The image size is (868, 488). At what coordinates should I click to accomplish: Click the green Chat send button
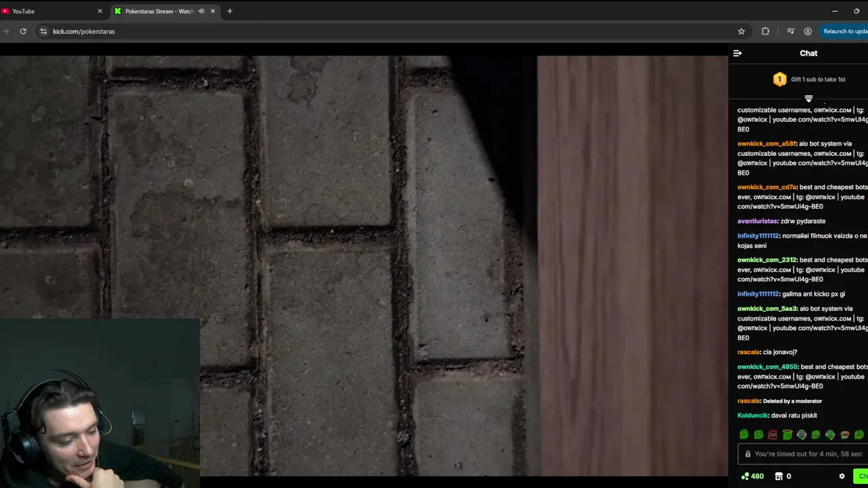pos(862,476)
